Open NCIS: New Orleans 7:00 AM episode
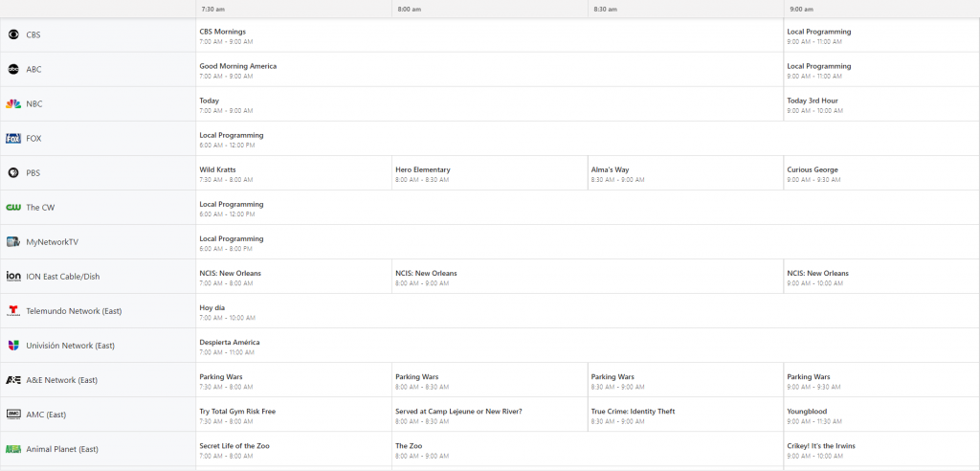980x471 pixels. (x=294, y=277)
